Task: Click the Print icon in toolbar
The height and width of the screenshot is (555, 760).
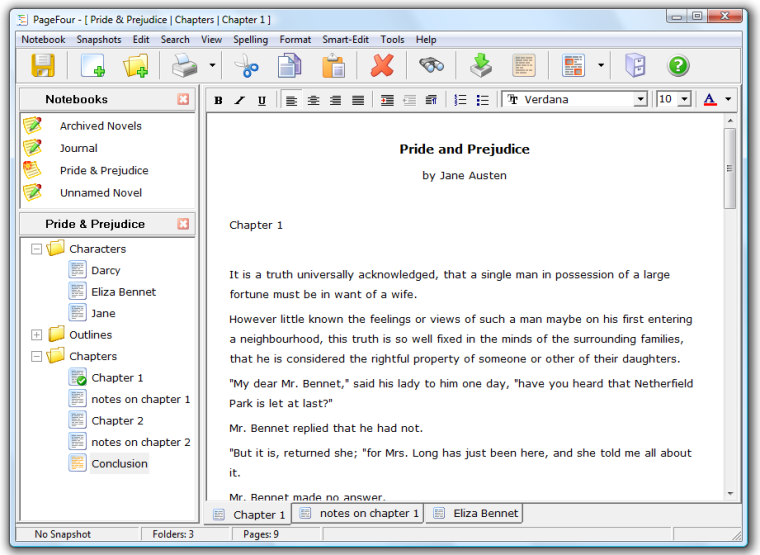Action: tap(185, 66)
